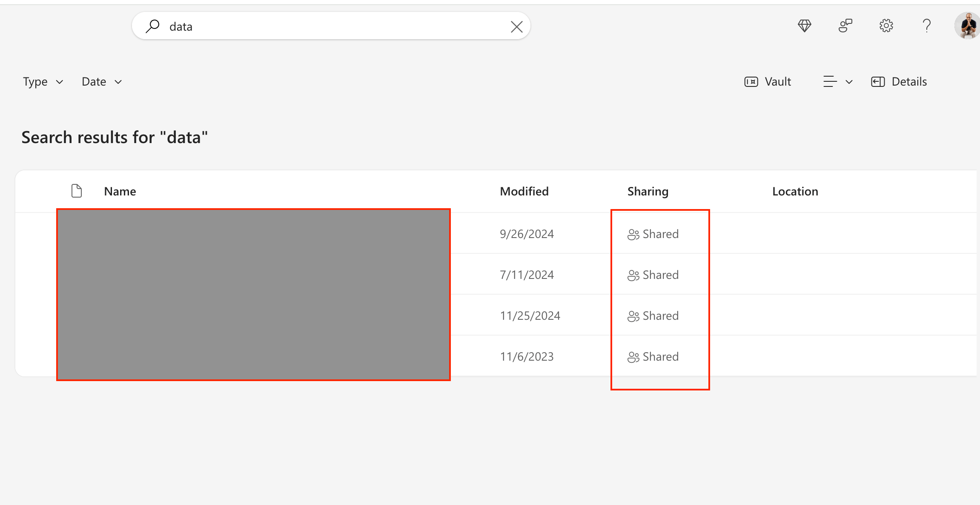
Task: Open the account profile picture
Action: pos(968,26)
